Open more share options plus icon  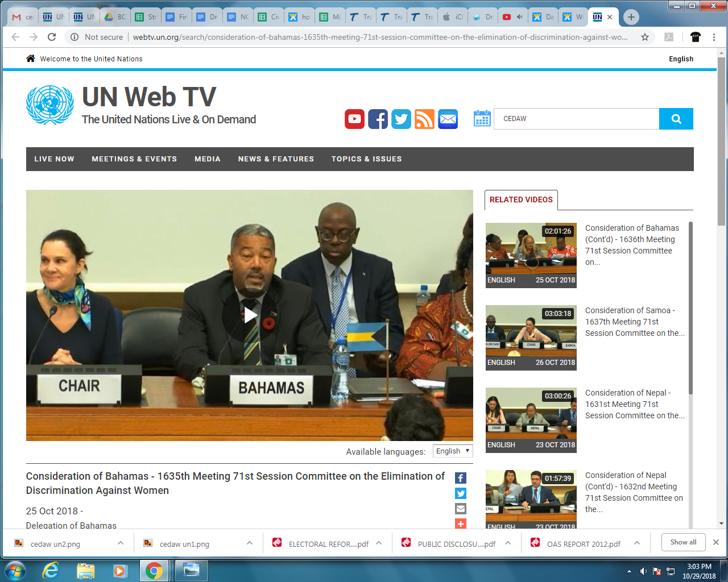[x=461, y=523]
